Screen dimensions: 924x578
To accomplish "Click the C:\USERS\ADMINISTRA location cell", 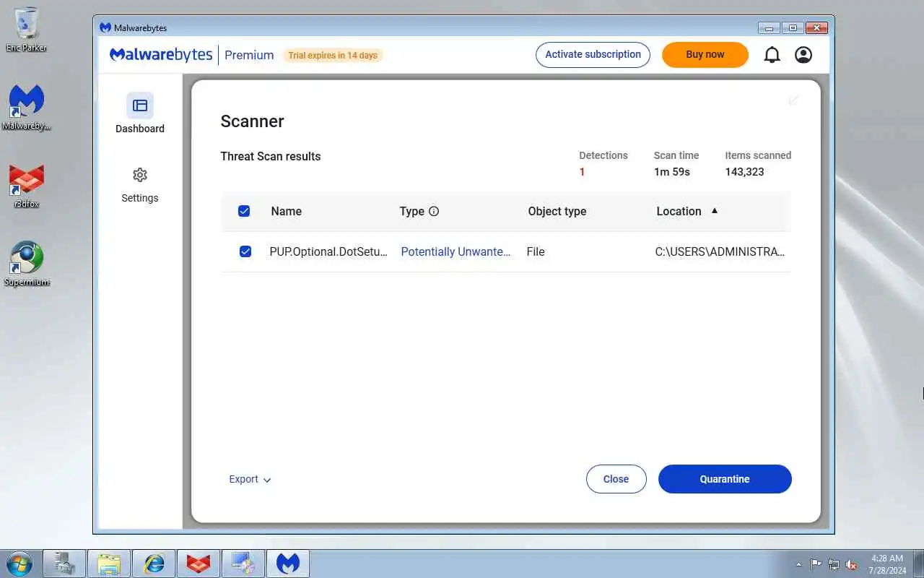I will [720, 251].
